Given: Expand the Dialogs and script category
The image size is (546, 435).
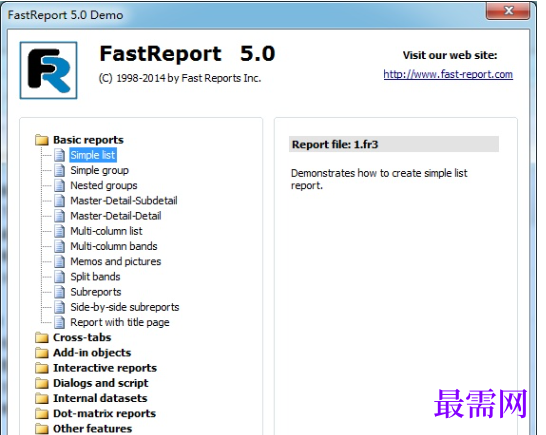Looking at the screenshot, I should 101,383.
